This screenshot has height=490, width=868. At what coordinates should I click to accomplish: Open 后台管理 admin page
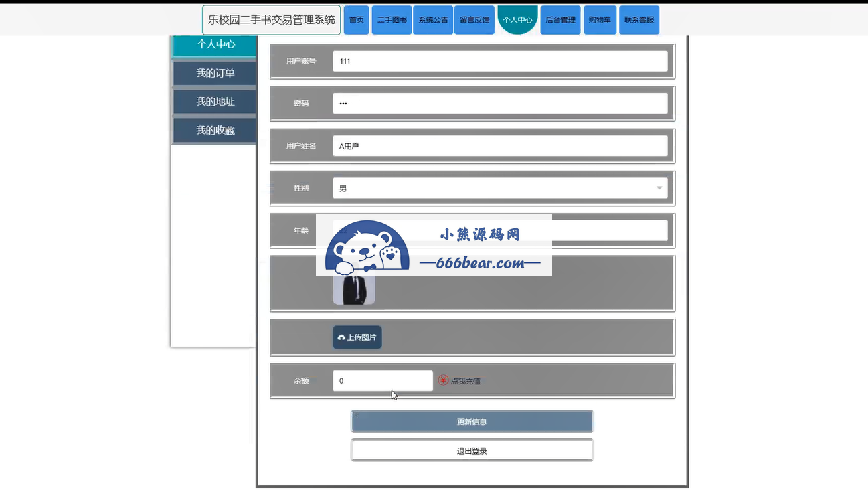560,20
